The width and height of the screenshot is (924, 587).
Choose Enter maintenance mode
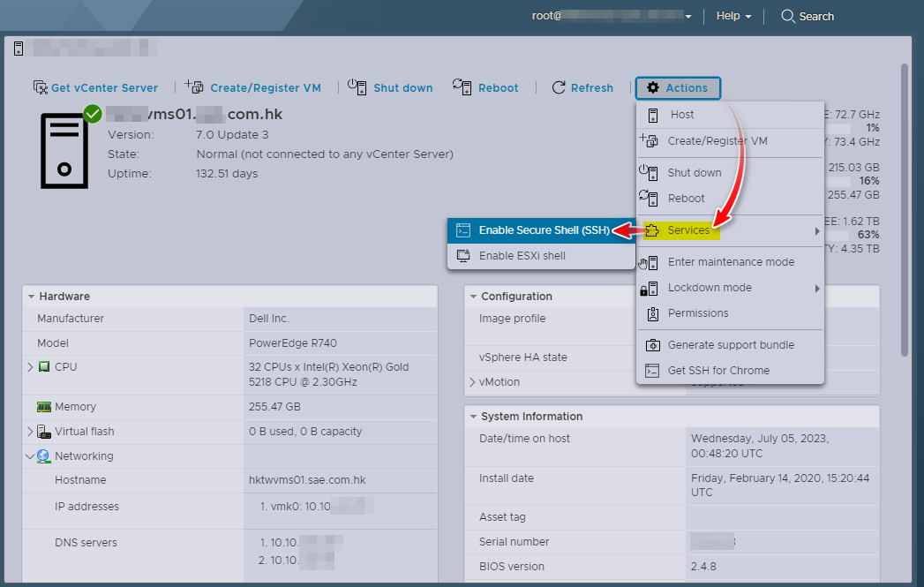point(731,262)
